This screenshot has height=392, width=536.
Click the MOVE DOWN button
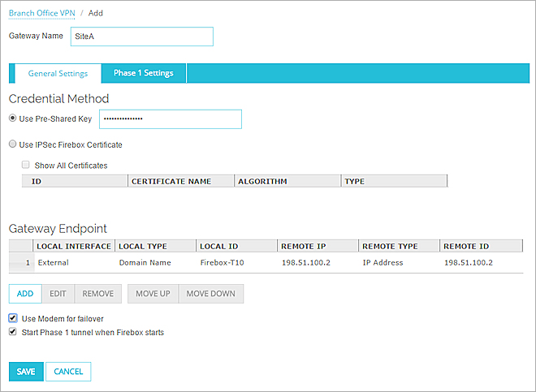click(x=210, y=293)
